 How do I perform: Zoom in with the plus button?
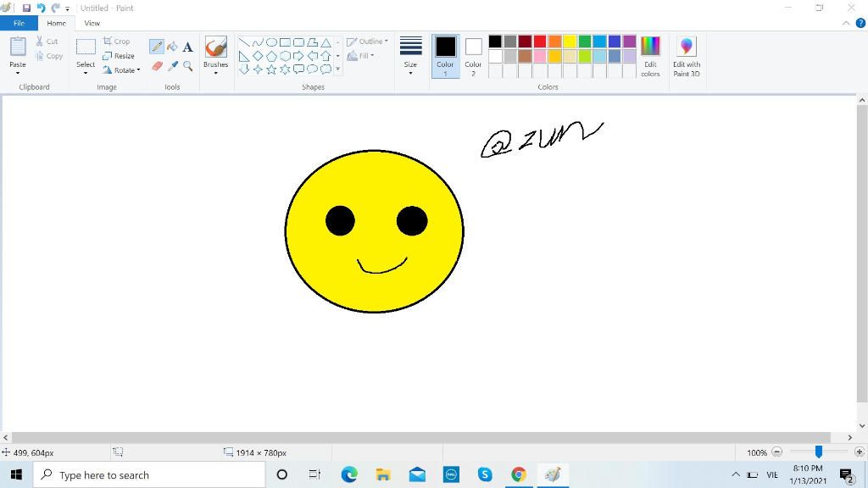tap(860, 452)
